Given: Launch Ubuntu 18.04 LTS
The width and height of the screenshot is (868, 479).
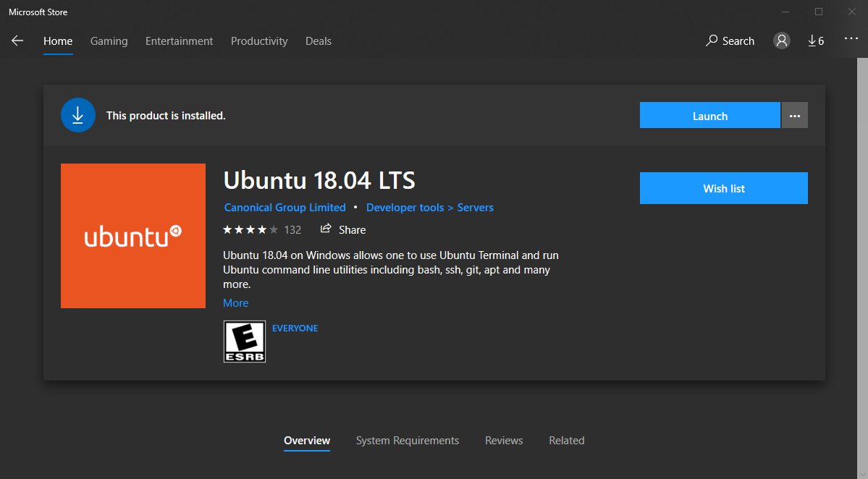Looking at the screenshot, I should pyautogui.click(x=709, y=116).
